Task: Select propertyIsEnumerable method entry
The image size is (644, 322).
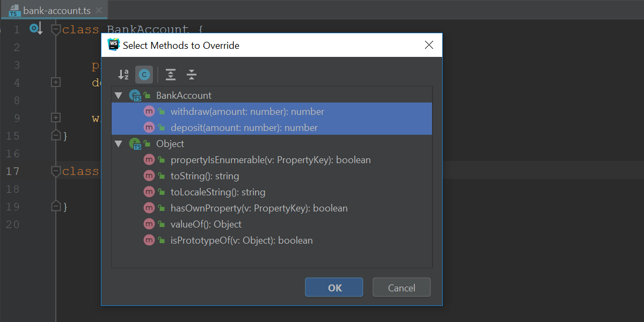Action: (x=272, y=160)
